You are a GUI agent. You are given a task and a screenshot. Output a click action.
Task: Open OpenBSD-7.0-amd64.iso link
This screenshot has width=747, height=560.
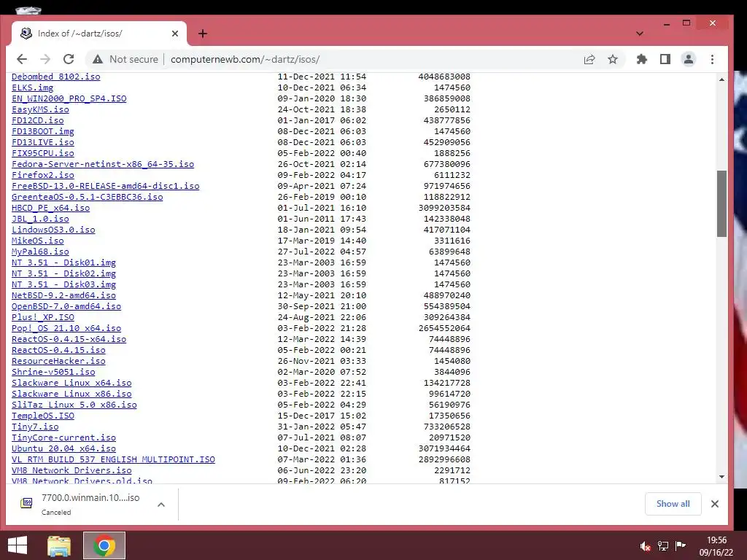click(66, 307)
